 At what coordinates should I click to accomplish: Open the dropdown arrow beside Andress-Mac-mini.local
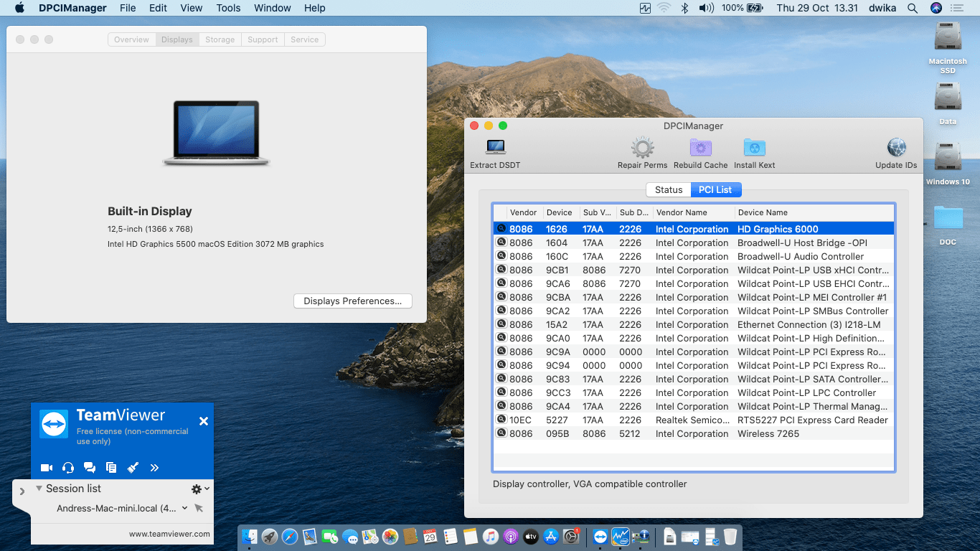[185, 508]
